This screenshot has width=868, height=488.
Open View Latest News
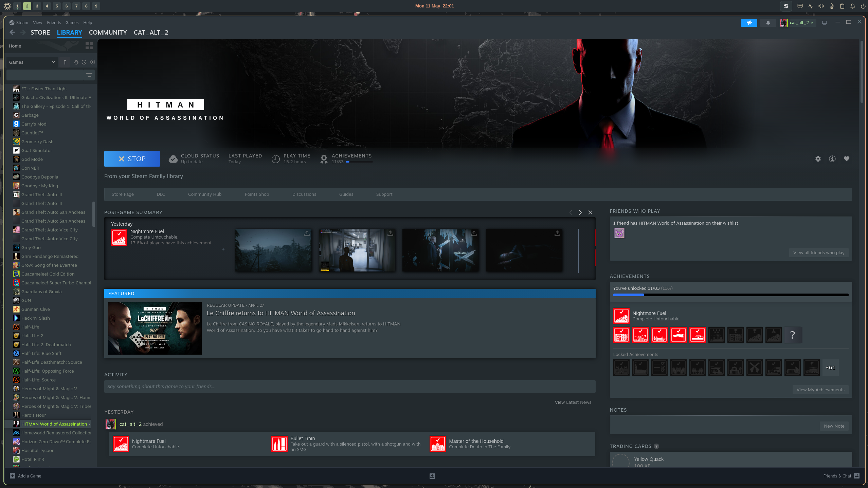coord(573,402)
